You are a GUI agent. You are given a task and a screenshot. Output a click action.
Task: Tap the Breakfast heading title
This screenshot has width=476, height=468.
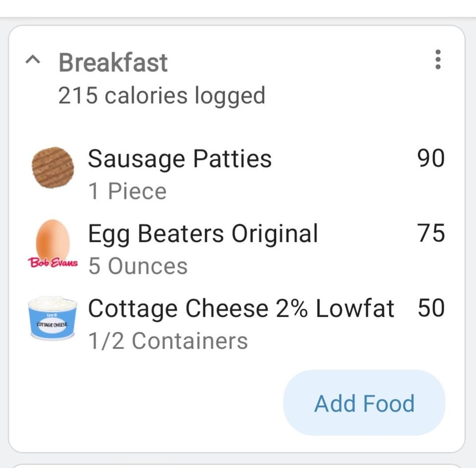coord(113,63)
